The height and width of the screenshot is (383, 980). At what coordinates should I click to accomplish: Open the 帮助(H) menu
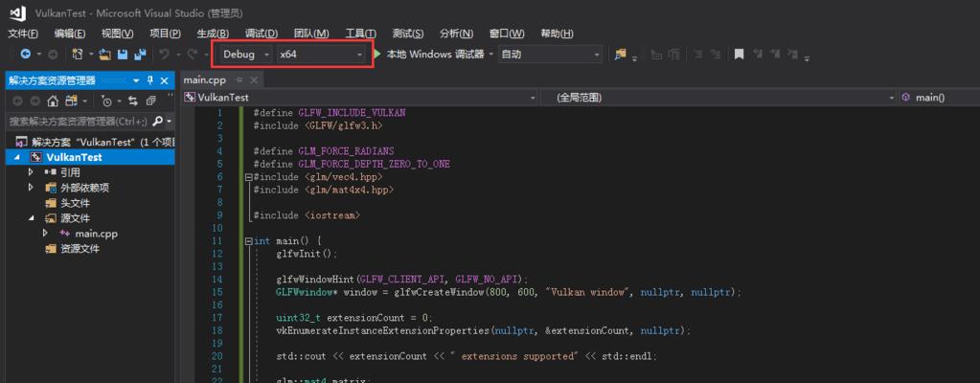click(x=557, y=34)
